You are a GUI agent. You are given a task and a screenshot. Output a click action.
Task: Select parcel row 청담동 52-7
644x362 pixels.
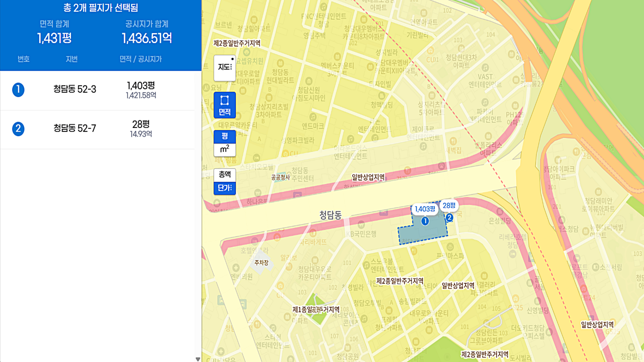(97, 129)
